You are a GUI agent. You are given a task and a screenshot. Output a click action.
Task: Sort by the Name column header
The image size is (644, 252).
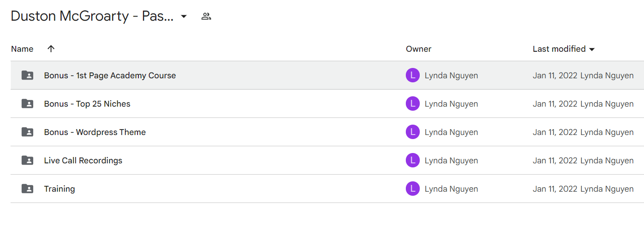point(22,49)
